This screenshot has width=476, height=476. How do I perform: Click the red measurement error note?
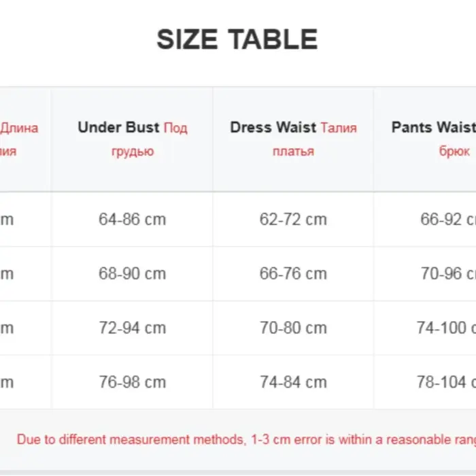pos(246,439)
